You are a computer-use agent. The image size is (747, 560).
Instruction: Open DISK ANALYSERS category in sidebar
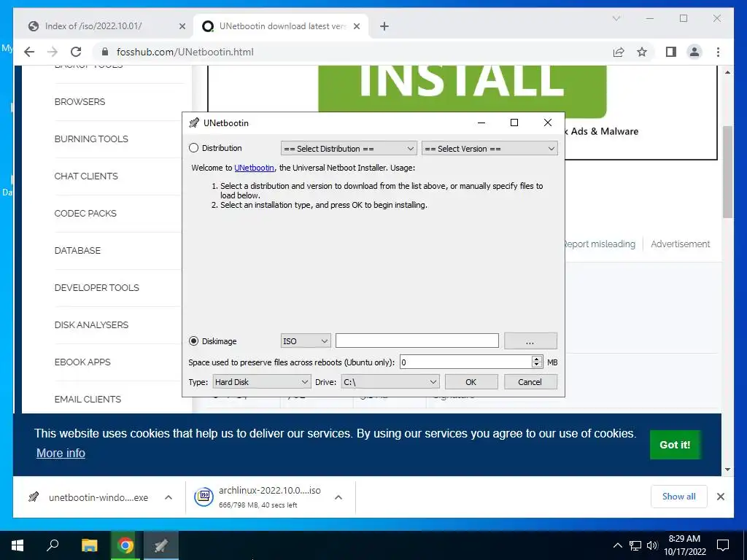[x=91, y=324]
